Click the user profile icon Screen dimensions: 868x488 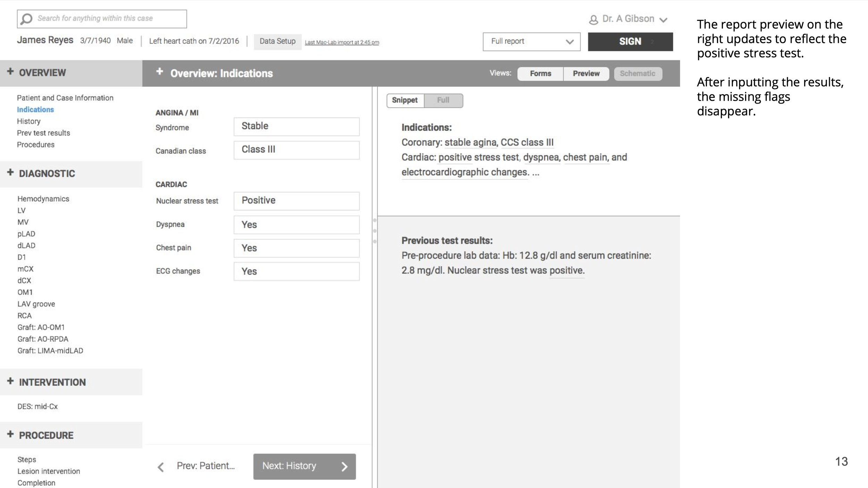coord(593,20)
